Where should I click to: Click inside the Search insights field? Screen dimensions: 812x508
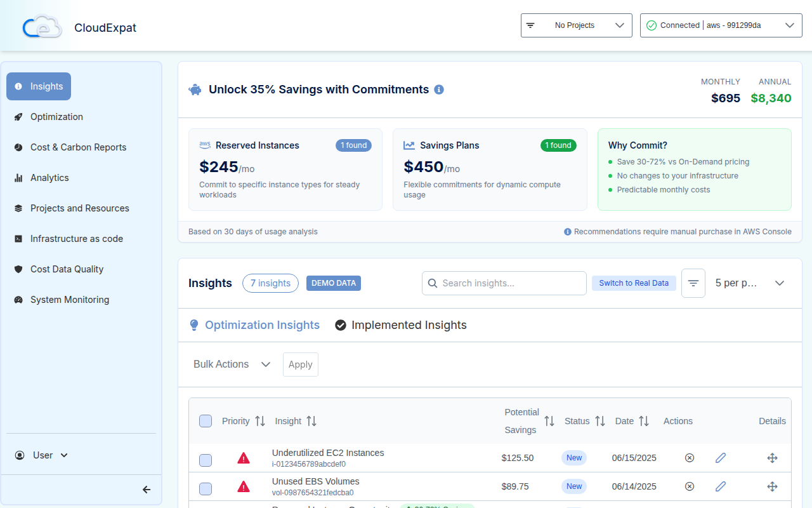tap(504, 283)
